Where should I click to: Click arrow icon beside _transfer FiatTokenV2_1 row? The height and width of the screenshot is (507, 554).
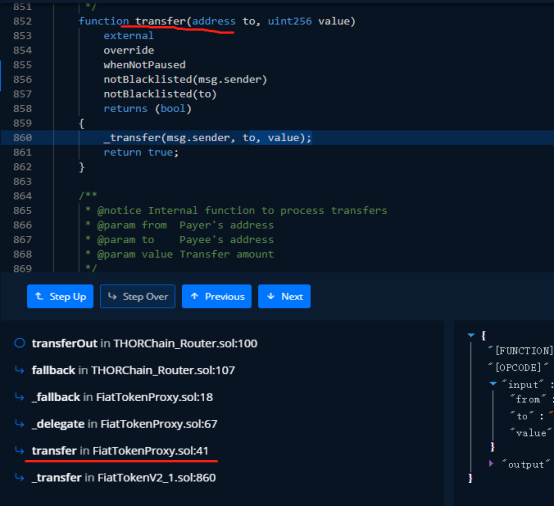[19, 477]
